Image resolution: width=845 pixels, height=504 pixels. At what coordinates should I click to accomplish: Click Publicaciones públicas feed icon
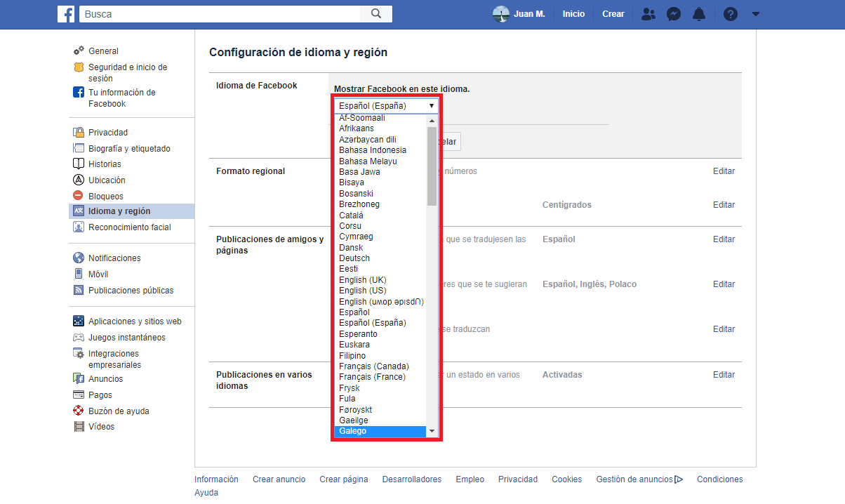coord(79,290)
